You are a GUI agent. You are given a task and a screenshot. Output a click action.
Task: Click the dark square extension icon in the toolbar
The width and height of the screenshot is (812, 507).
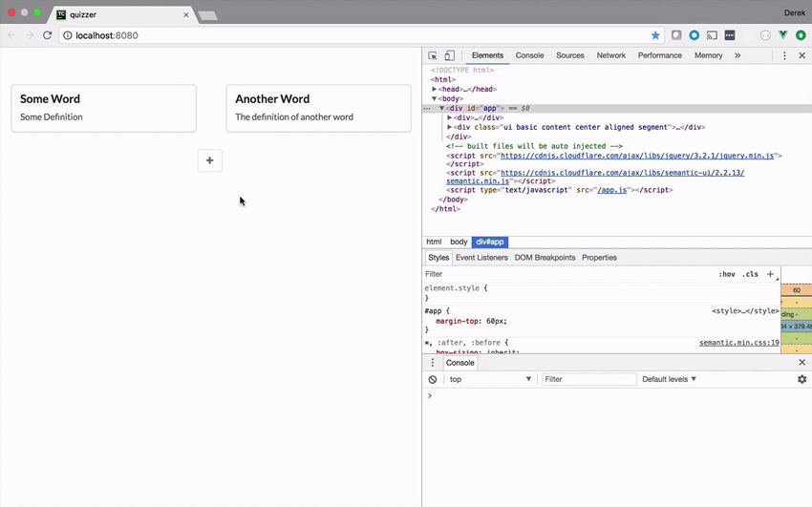click(730, 35)
